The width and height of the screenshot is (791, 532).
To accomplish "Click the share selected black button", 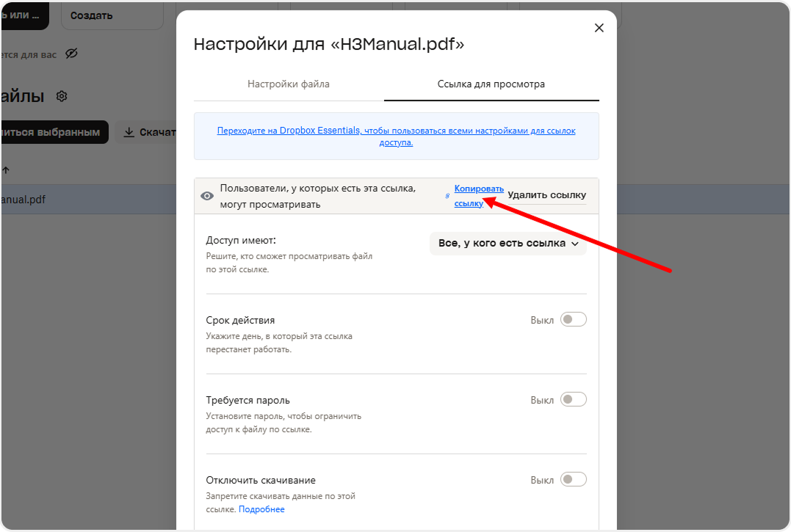I will (53, 132).
